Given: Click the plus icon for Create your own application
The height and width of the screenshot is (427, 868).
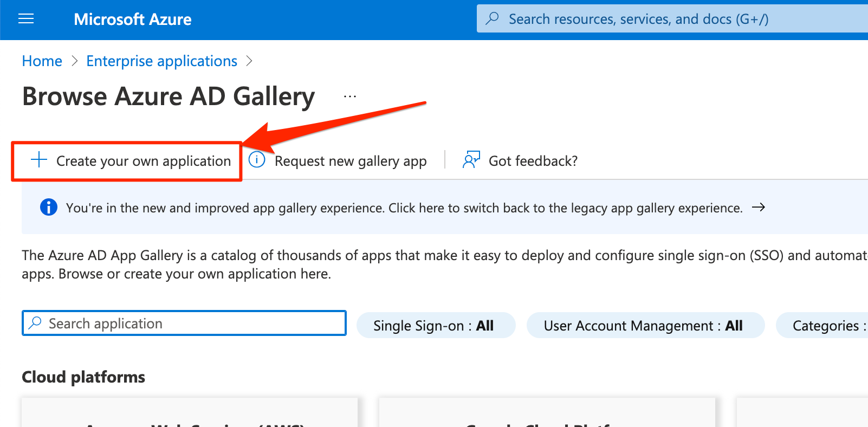Looking at the screenshot, I should pyautogui.click(x=39, y=160).
